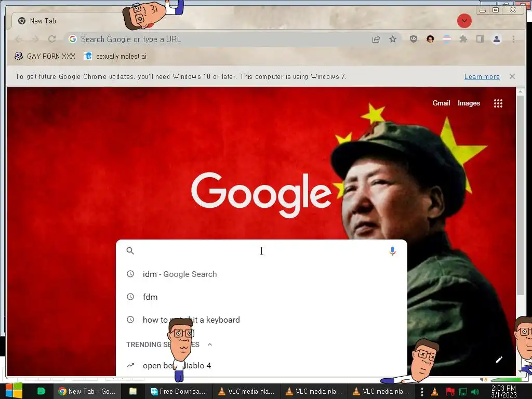532x399 pixels.
Task: Open the Windows Start button
Action: (x=14, y=391)
